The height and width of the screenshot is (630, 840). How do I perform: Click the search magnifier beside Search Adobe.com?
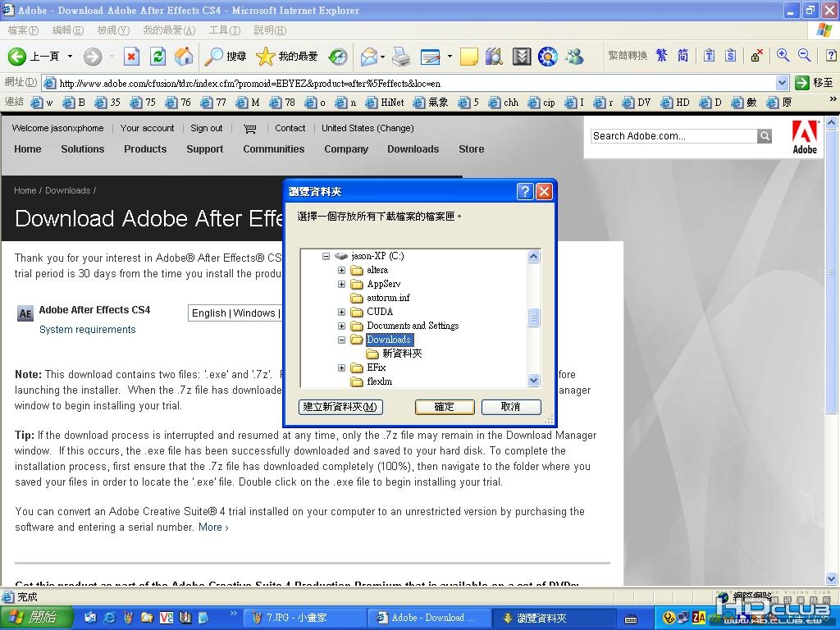point(765,136)
